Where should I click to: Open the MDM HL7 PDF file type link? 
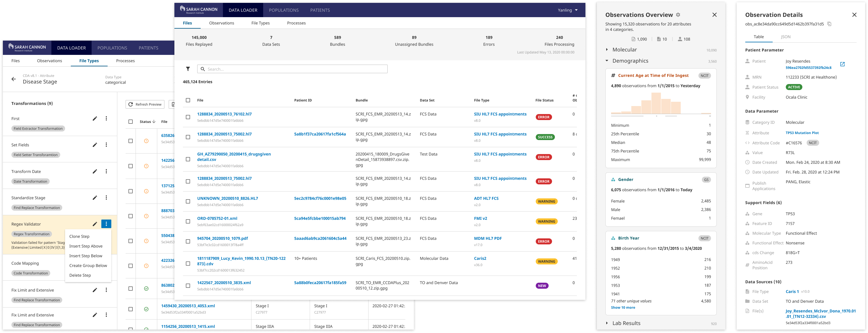tap(488, 238)
